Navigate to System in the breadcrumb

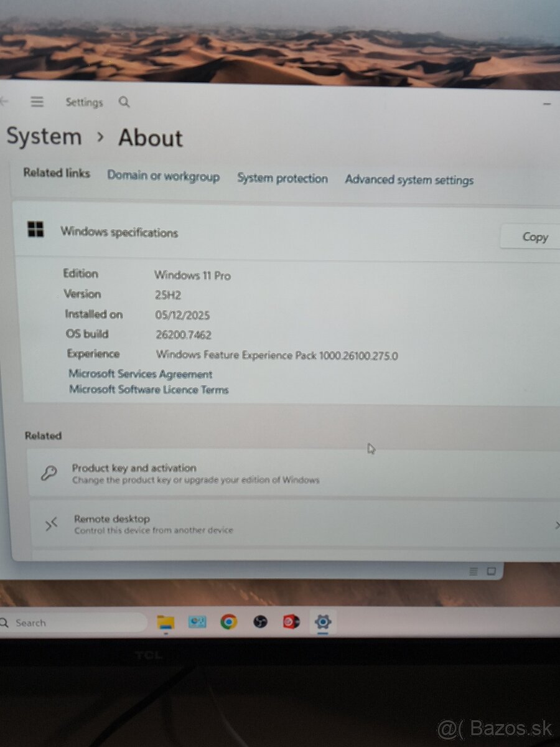pos(44,137)
